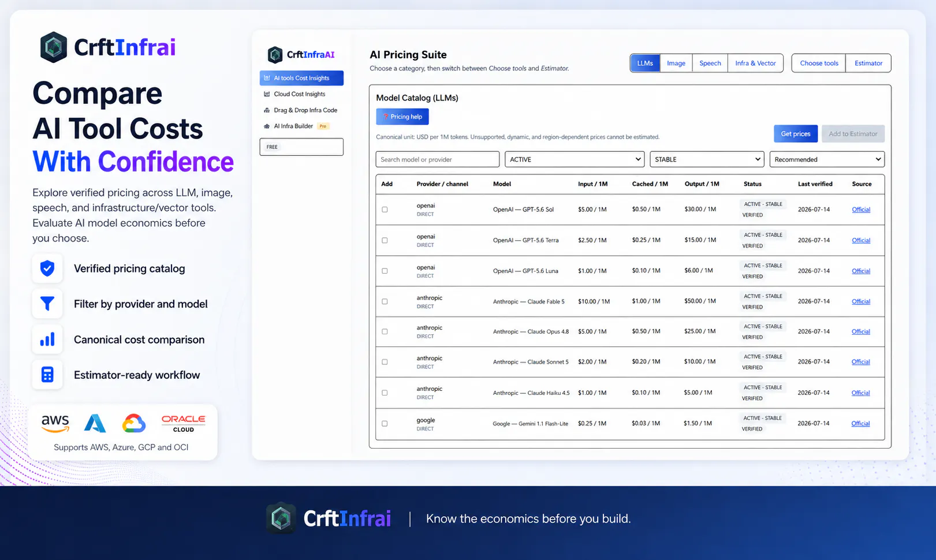This screenshot has height=560, width=936.
Task: Add Claude Fable 5 via its checkbox
Action: pyautogui.click(x=385, y=301)
